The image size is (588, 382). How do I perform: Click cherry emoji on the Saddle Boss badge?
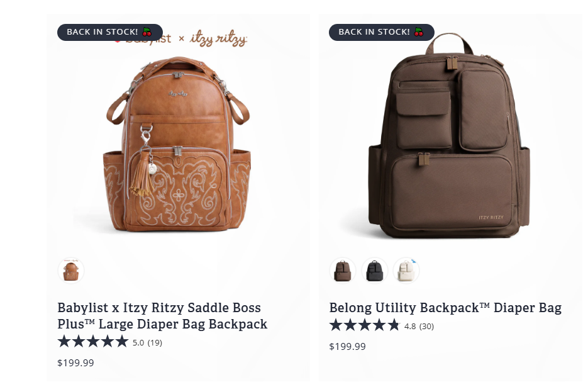click(147, 32)
